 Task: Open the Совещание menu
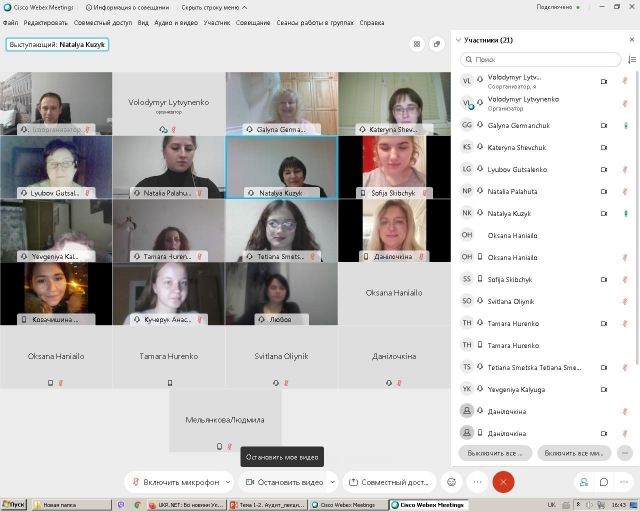(253, 23)
